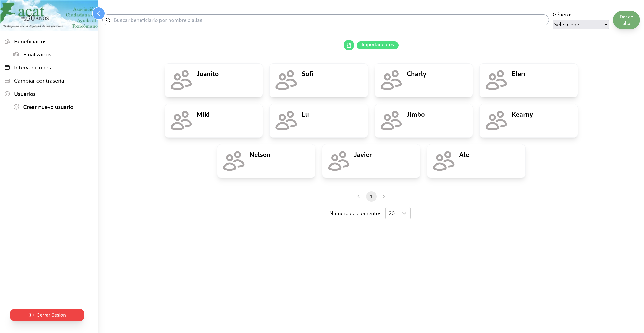644x333 pixels.
Task: Open the Beneficiarios menu item
Action: coord(30,41)
